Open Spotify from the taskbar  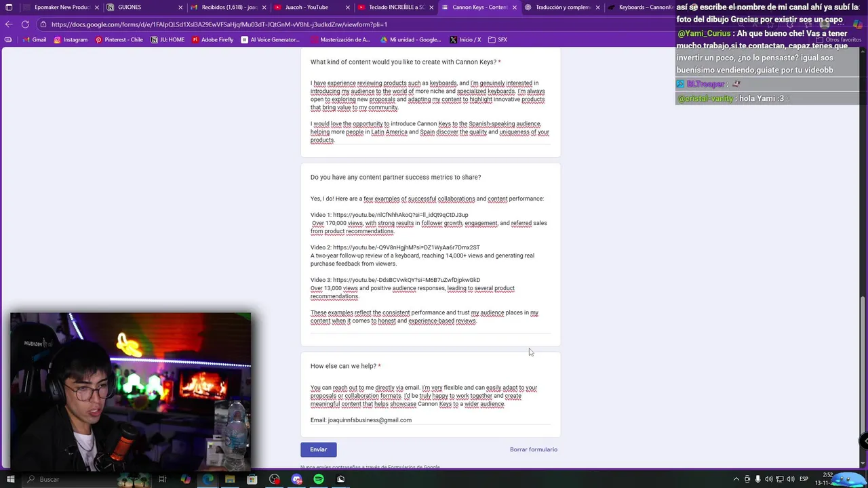(x=319, y=479)
